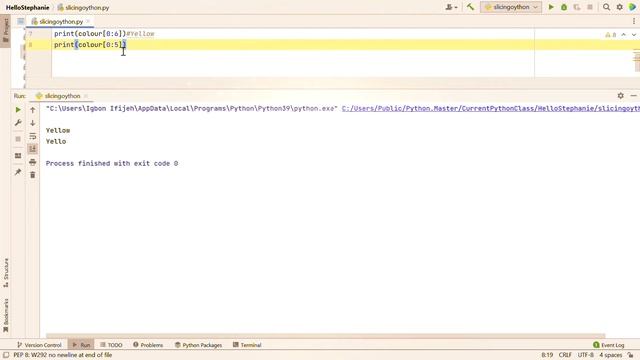
Task: Run slicingoython with the top toolbar play button
Action: point(551,7)
